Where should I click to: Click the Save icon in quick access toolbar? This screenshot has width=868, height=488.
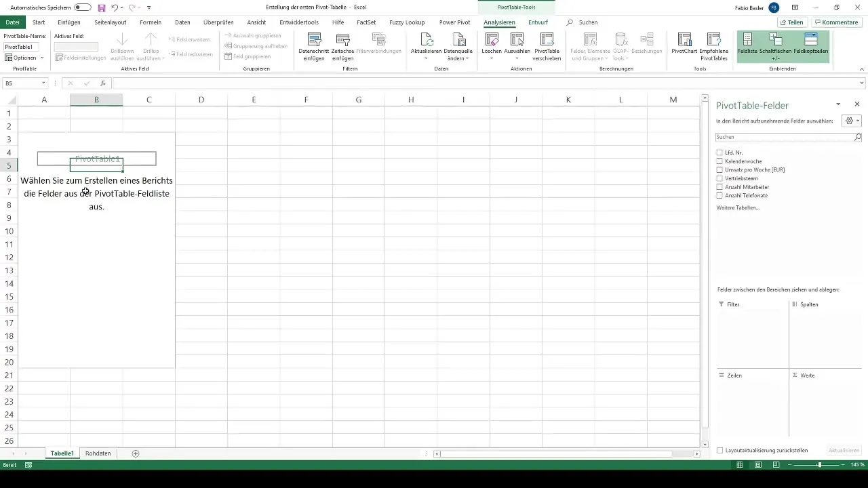click(x=102, y=7)
